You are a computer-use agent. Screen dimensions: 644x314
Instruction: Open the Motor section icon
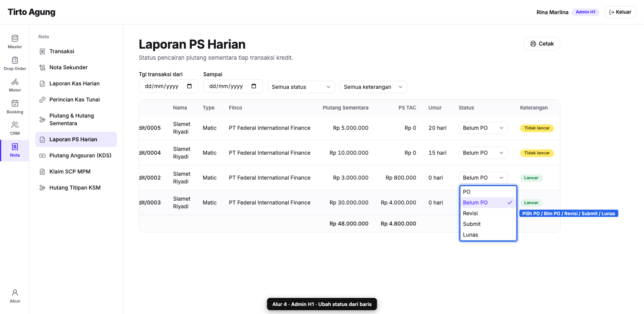(x=15, y=82)
